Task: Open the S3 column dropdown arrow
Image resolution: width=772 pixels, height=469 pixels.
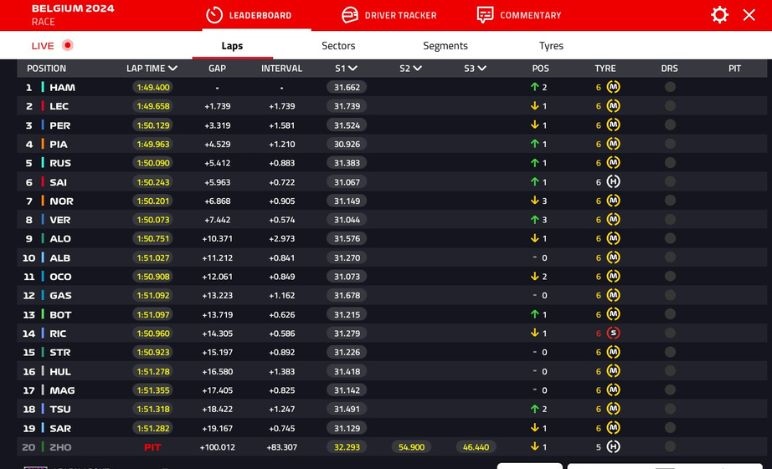Action: pyautogui.click(x=482, y=69)
